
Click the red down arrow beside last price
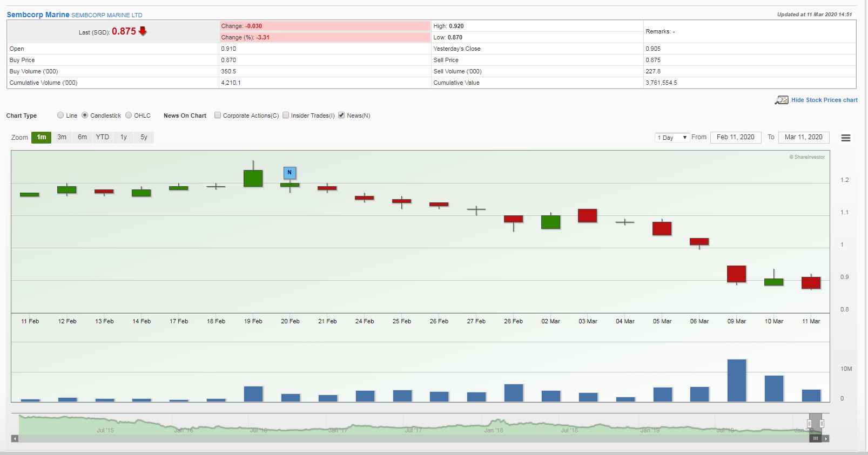pos(143,31)
